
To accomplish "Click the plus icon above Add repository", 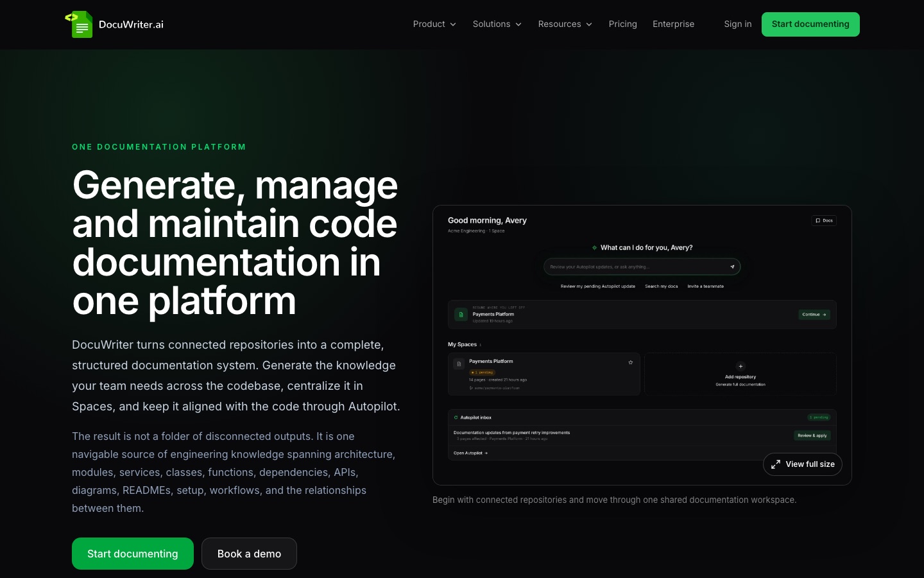I will 740,366.
